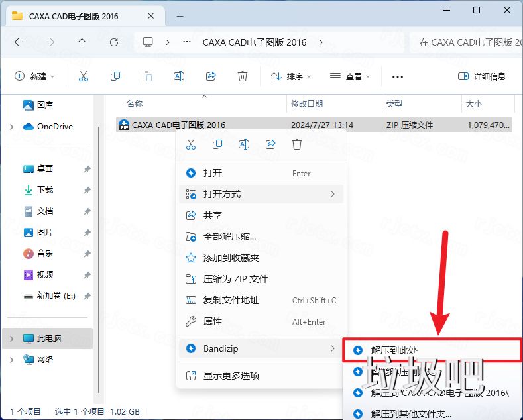This screenshot has width=523, height=420.
Task: Go up one folder level
Action: [82, 42]
